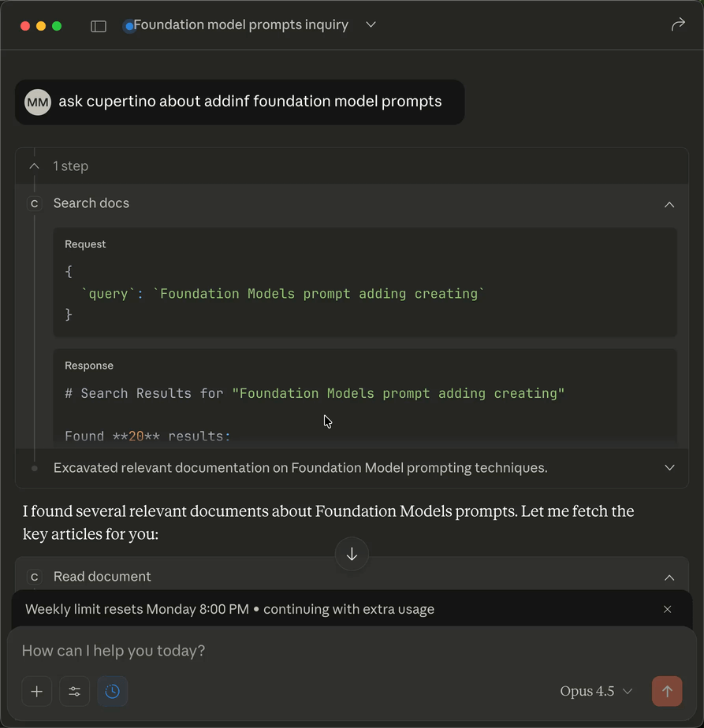Click the Foundation model prompts inquiry title

[x=240, y=25]
